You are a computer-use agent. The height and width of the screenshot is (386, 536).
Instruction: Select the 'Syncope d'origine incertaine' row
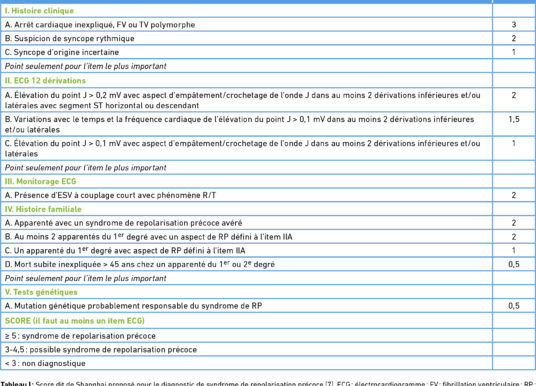(268, 52)
